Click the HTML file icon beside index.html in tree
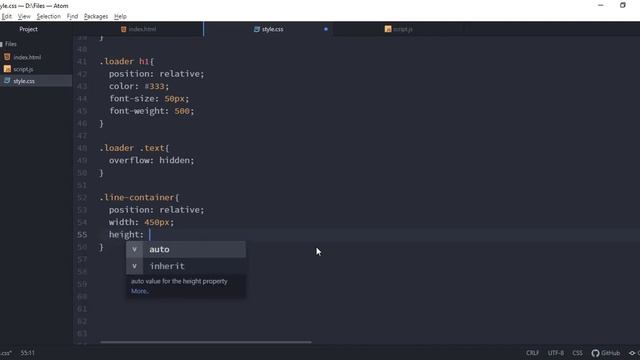640x360 pixels. tap(7, 57)
